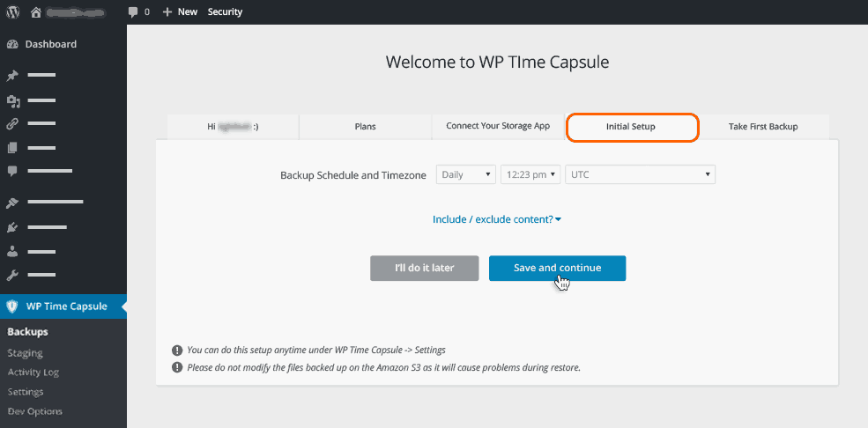Open Staging submenu link
This screenshot has height=428, width=868.
pos(25,353)
